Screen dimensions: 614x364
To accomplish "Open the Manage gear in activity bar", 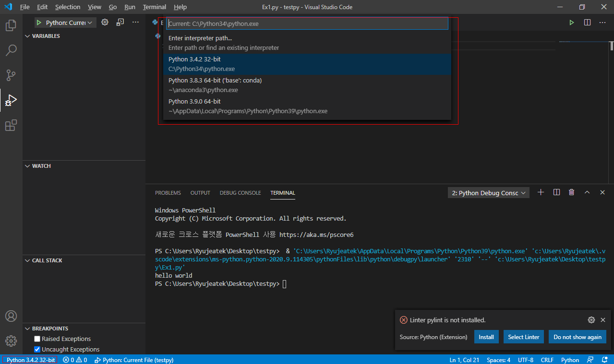I will click(11, 341).
